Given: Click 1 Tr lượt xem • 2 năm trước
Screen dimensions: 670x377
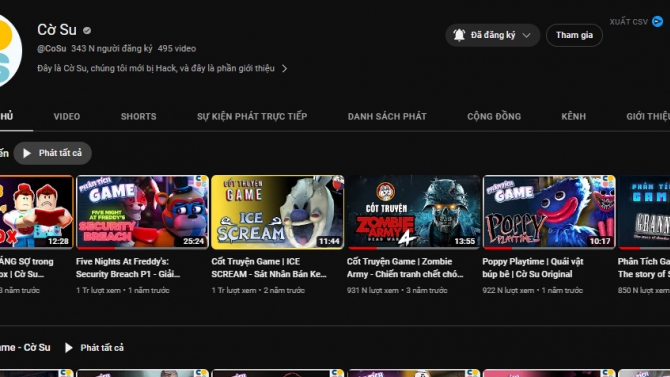Looking at the screenshot, I should pos(258,290).
